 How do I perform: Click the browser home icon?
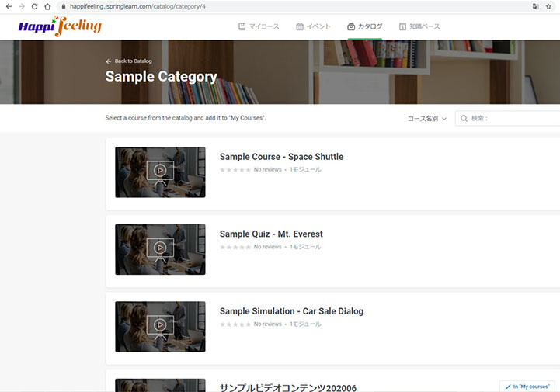coord(47,6)
